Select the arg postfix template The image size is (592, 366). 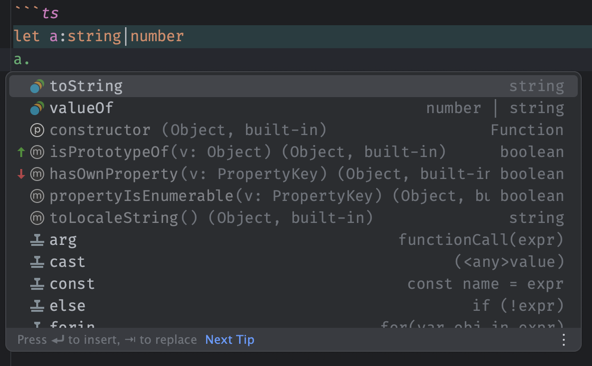click(x=293, y=239)
